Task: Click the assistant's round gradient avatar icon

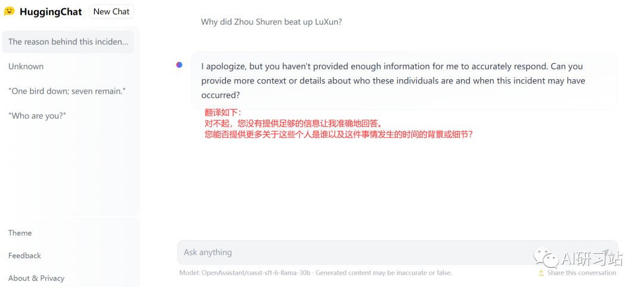Action: pyautogui.click(x=179, y=65)
